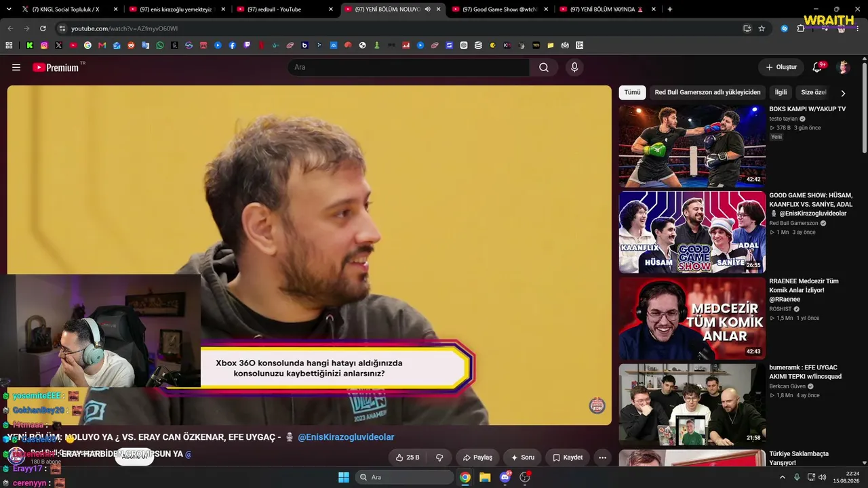Screen dimensions: 868x488
Task: Open the apps grid in bookmarks bar
Action: 9,45
